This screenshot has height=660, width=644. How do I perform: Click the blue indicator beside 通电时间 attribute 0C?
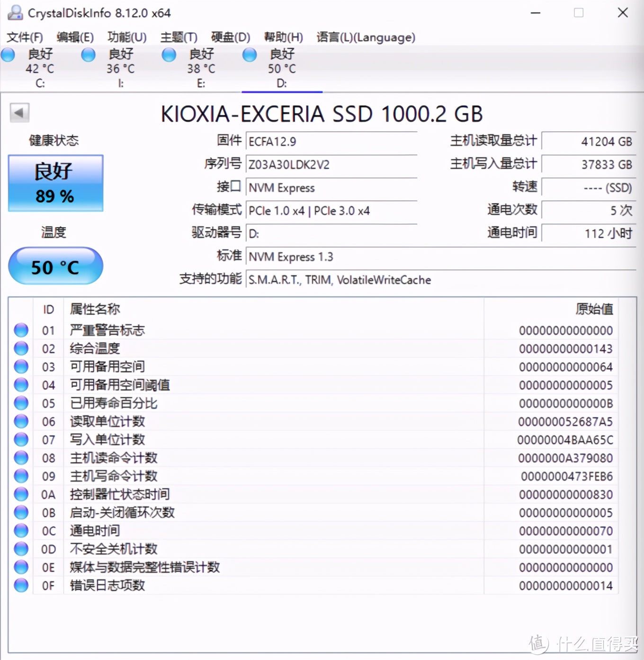coord(21,530)
